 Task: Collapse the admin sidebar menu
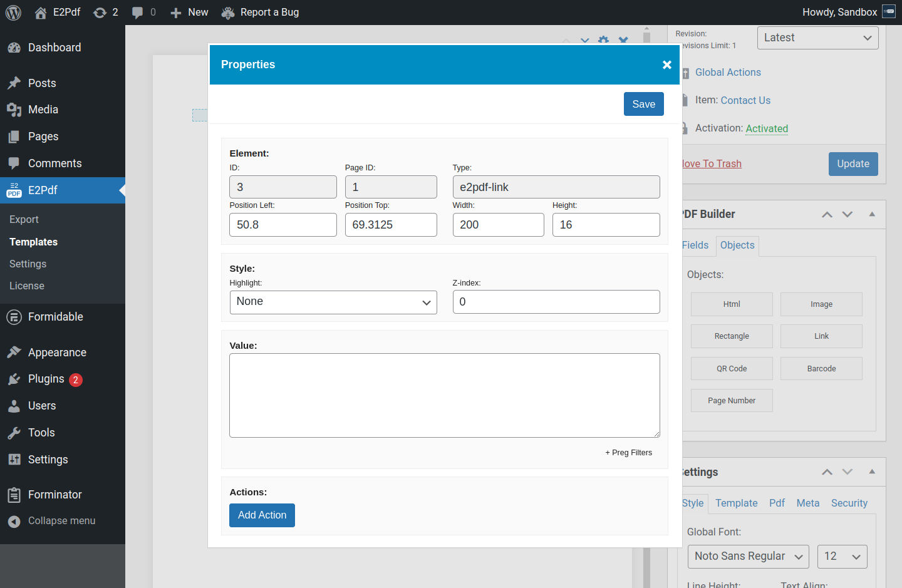click(x=61, y=521)
